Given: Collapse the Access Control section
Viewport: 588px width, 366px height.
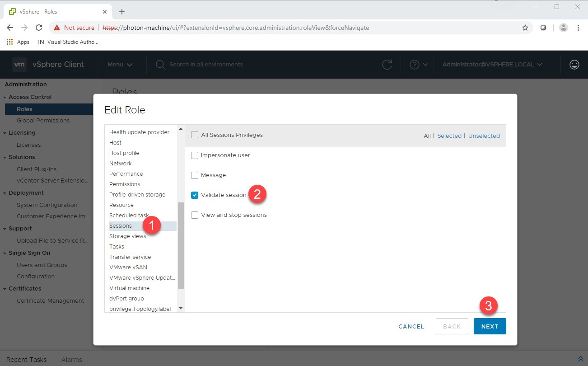Looking at the screenshot, I should click(5, 97).
